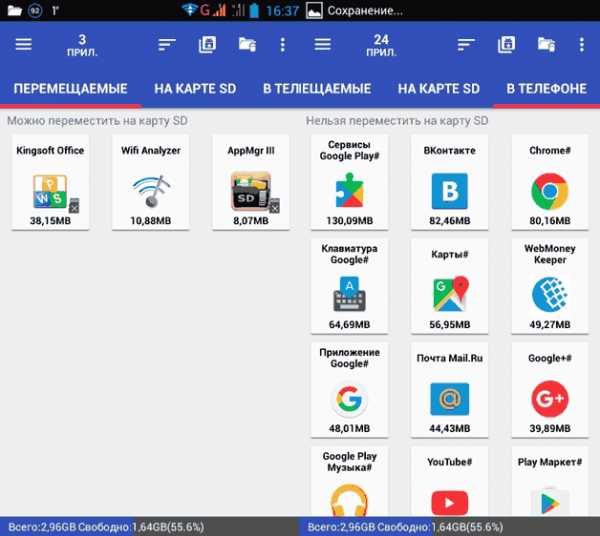The width and height of the screenshot is (600, 536).
Task: Tap the 24 ПРИЛ. app counter
Action: pyautogui.click(x=381, y=45)
